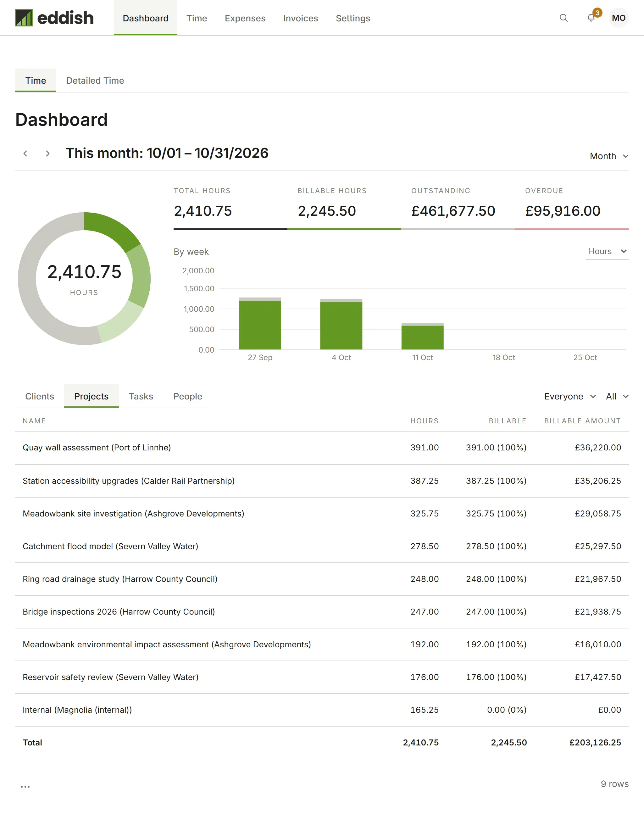
Task: Go to previous month arrow
Action: coord(25,153)
